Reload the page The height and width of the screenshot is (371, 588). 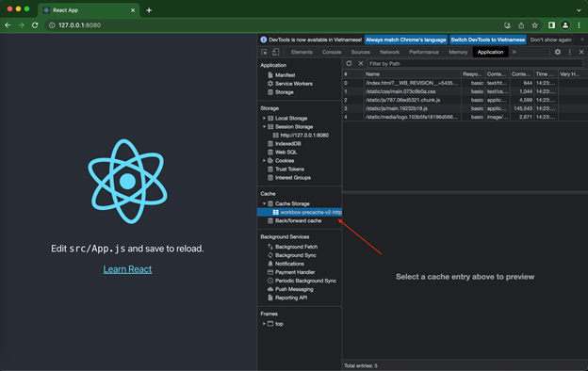tap(35, 25)
